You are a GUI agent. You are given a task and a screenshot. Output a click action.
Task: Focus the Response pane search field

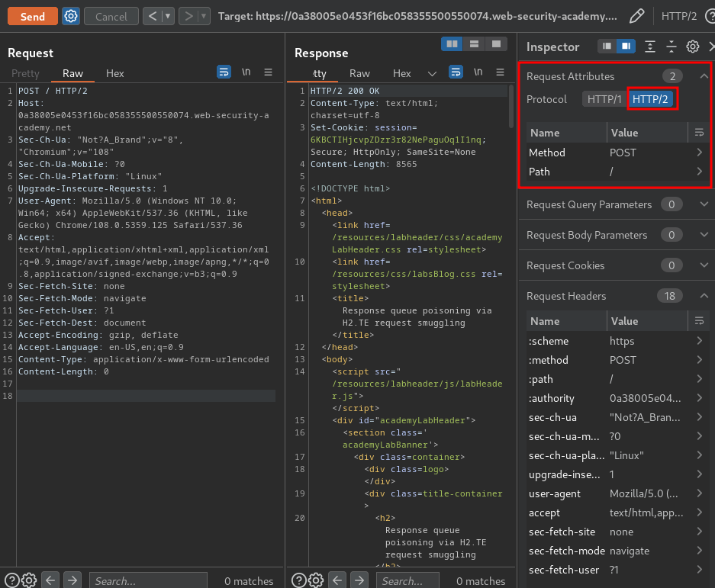pos(407,580)
